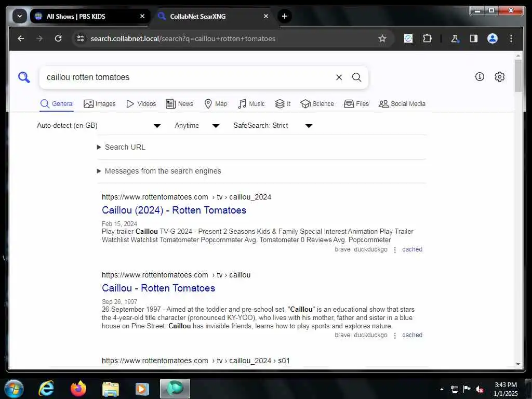Open Windows Media Player from the taskbar
The width and height of the screenshot is (532, 399).
[x=142, y=389]
